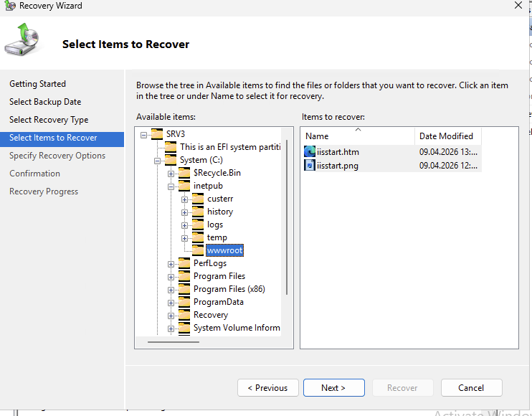Expand the System Volume Information node

(x=171, y=328)
